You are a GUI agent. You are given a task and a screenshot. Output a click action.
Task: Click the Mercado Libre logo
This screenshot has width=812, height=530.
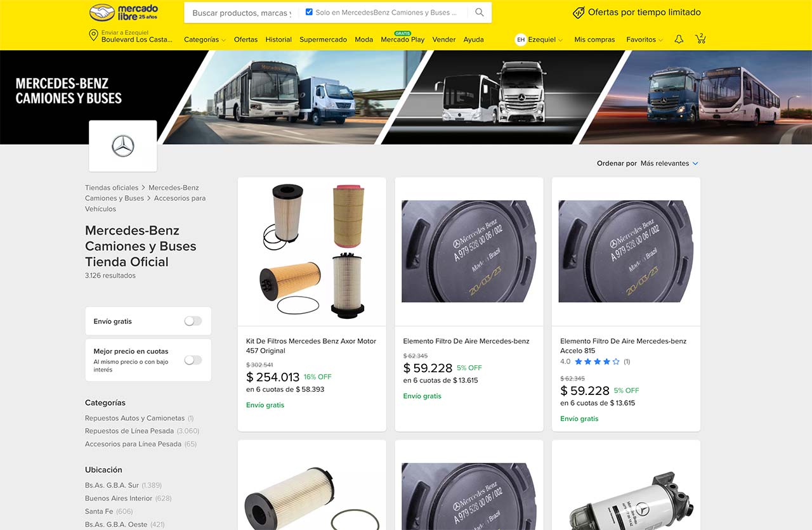click(x=124, y=13)
